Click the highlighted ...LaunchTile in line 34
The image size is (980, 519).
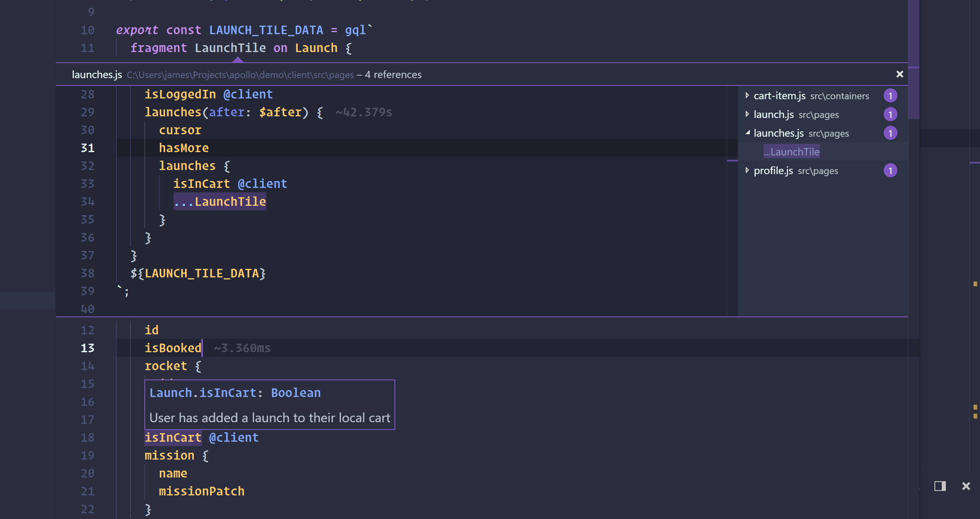tap(220, 201)
